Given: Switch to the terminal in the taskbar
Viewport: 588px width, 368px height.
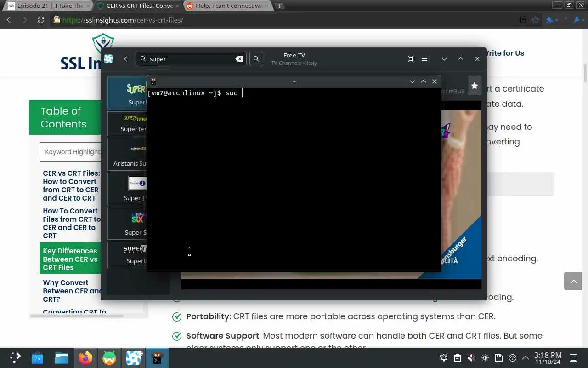Looking at the screenshot, I should (x=157, y=357).
